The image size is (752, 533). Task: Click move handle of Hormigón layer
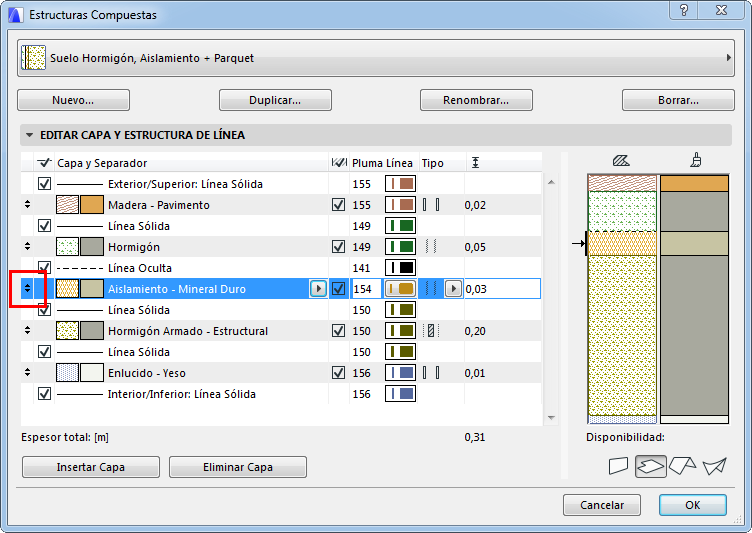pyautogui.click(x=27, y=246)
